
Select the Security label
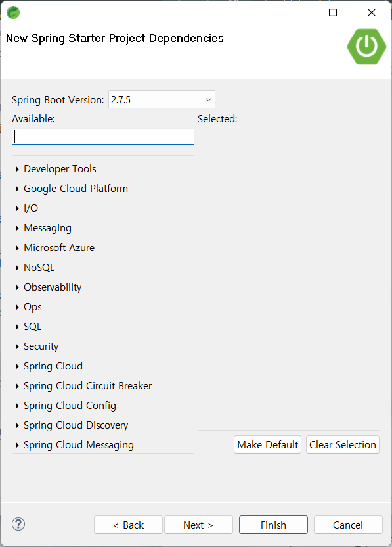click(41, 346)
